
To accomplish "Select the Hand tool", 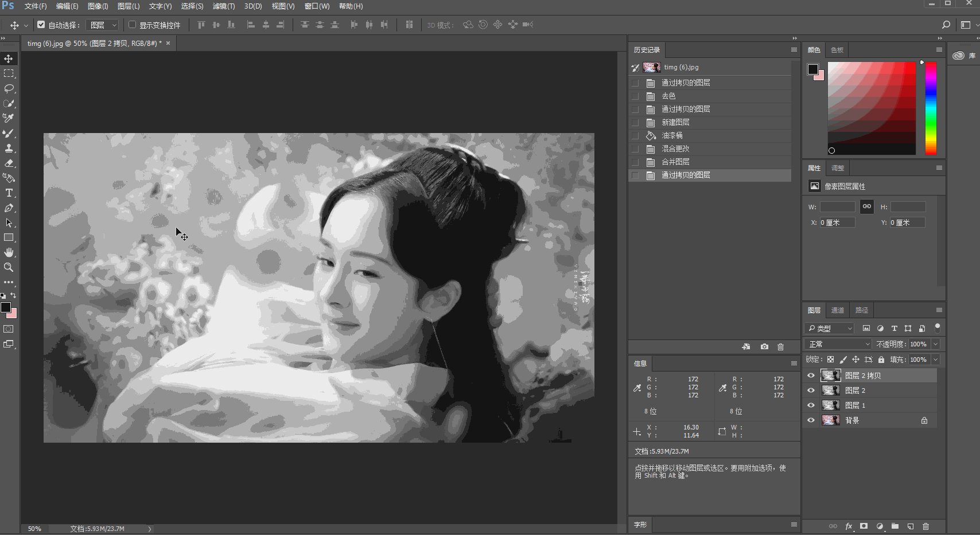I will (x=9, y=252).
